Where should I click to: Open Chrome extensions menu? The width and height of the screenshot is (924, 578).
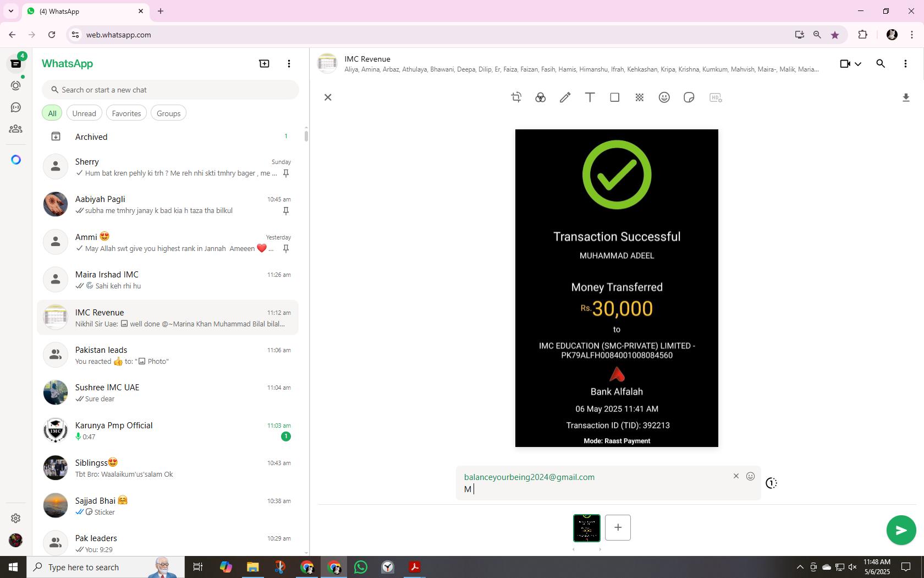tap(862, 35)
